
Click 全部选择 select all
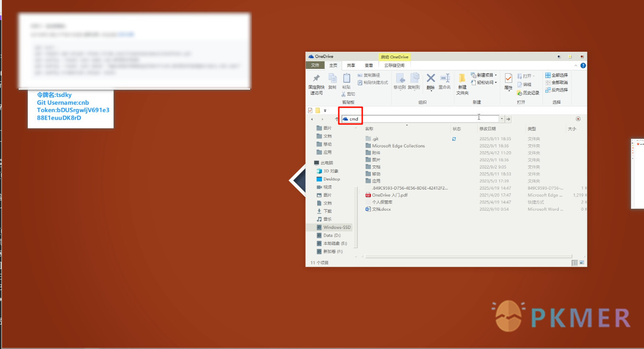(556, 75)
